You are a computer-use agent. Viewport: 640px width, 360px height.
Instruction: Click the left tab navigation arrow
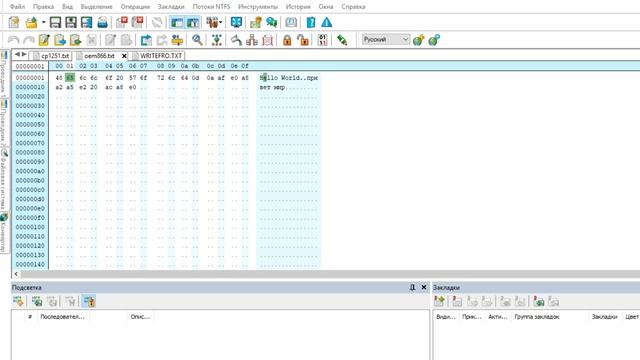tap(17, 54)
